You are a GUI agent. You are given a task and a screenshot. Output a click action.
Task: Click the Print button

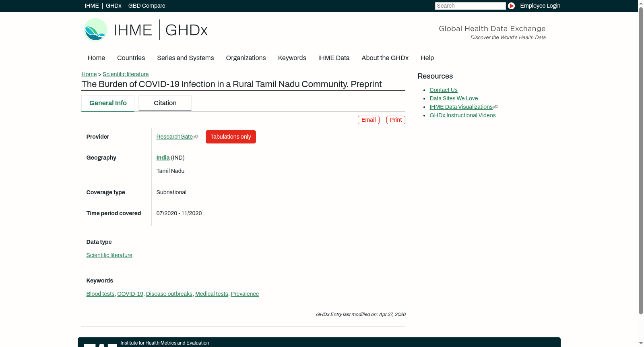point(396,120)
